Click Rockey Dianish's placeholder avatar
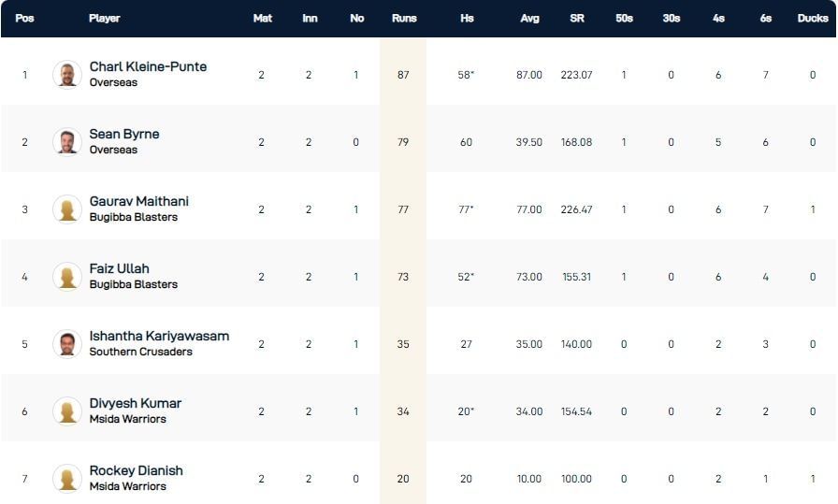The height and width of the screenshot is (504, 838). coord(67,479)
